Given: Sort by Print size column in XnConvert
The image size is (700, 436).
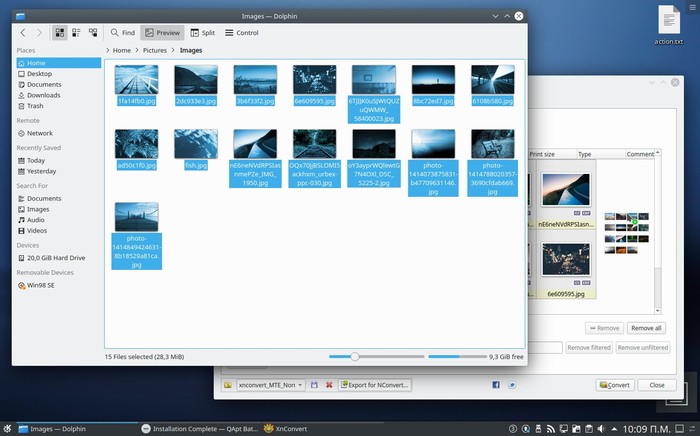Looking at the screenshot, I should (x=552, y=154).
